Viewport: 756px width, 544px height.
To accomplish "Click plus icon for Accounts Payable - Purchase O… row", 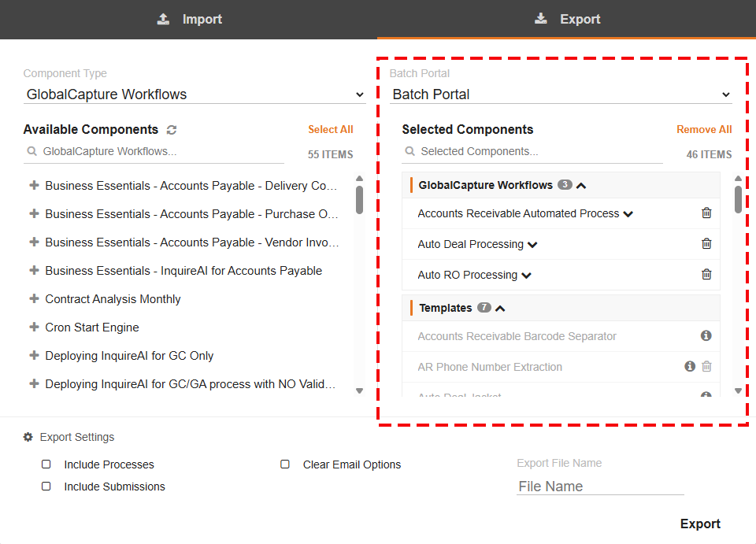I will tap(34, 213).
